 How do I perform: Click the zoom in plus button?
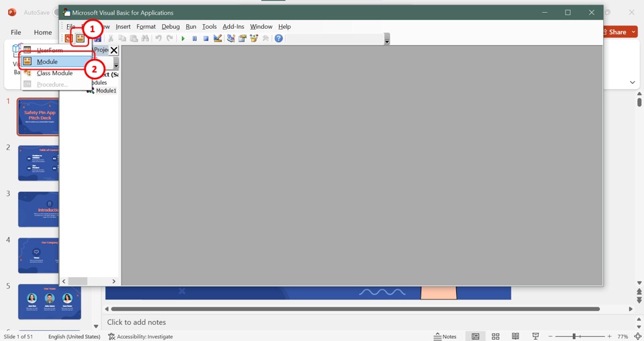tap(610, 336)
